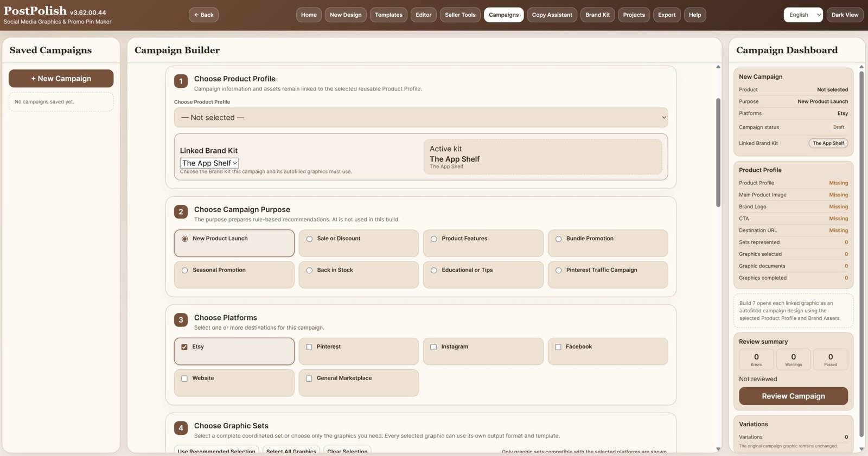Viewport: 868px width, 456px height.
Task: Check the Instagram platform checkbox
Action: (x=433, y=347)
